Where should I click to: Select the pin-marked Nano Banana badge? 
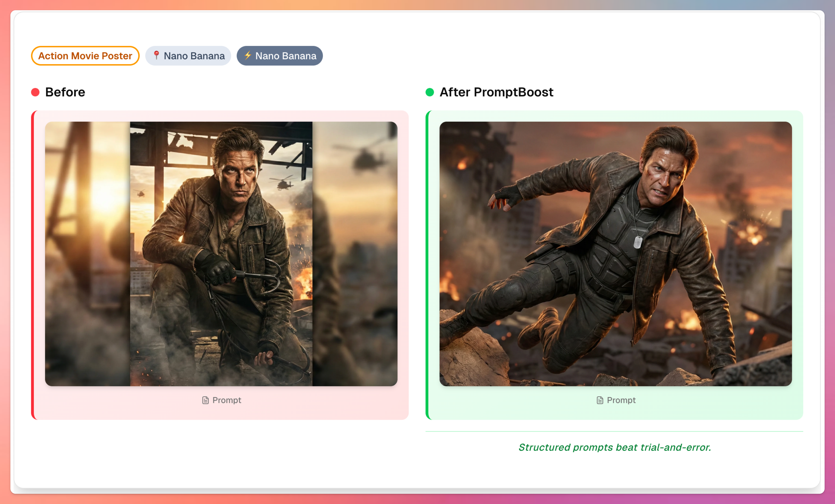[188, 56]
